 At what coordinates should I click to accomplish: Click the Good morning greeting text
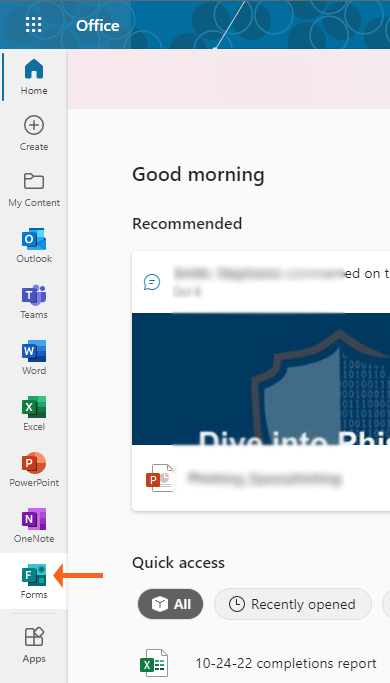(198, 175)
